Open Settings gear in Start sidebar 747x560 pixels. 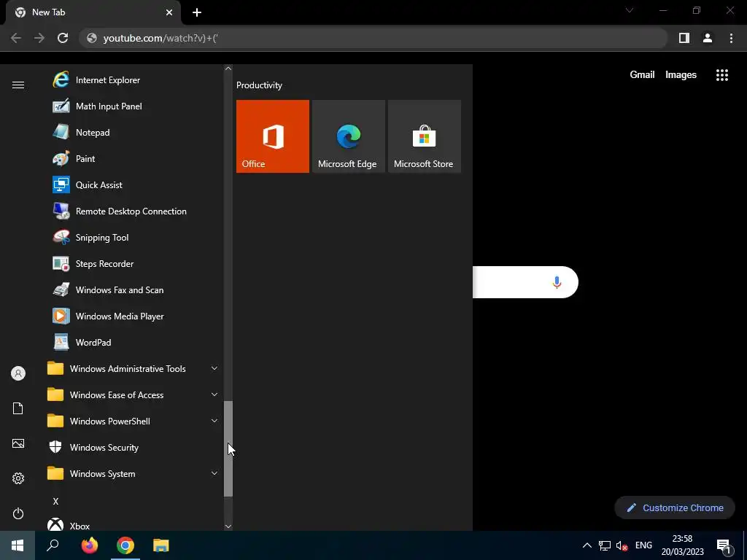[x=18, y=478]
